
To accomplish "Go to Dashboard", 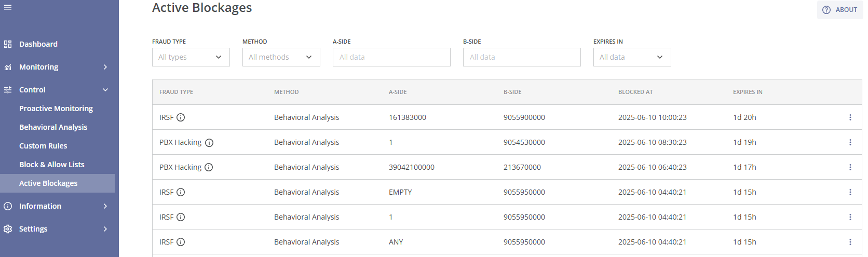I will [x=38, y=44].
